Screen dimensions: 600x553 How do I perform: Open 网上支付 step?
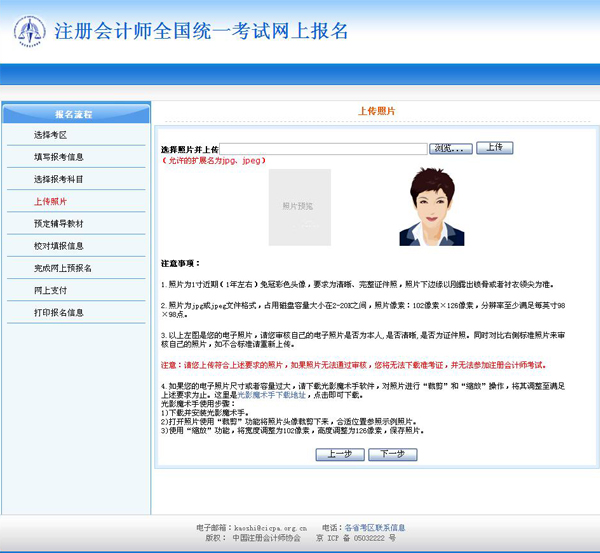51,290
